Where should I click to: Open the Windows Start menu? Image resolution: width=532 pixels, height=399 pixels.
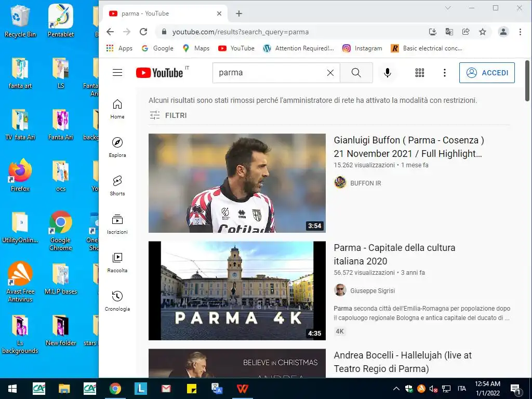point(12,389)
